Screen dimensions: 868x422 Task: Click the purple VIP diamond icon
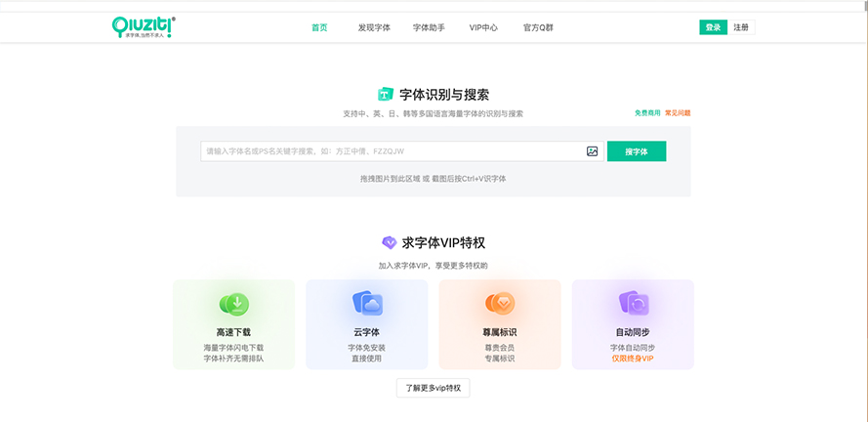(x=390, y=242)
